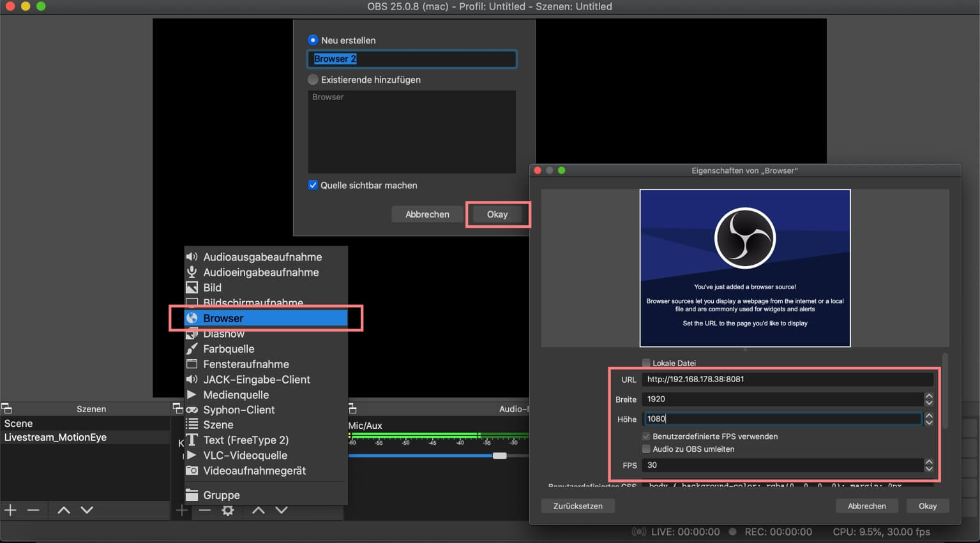This screenshot has width=980, height=543.
Task: Select JACK-Eingabe-Client entry
Action: pyautogui.click(x=266, y=380)
